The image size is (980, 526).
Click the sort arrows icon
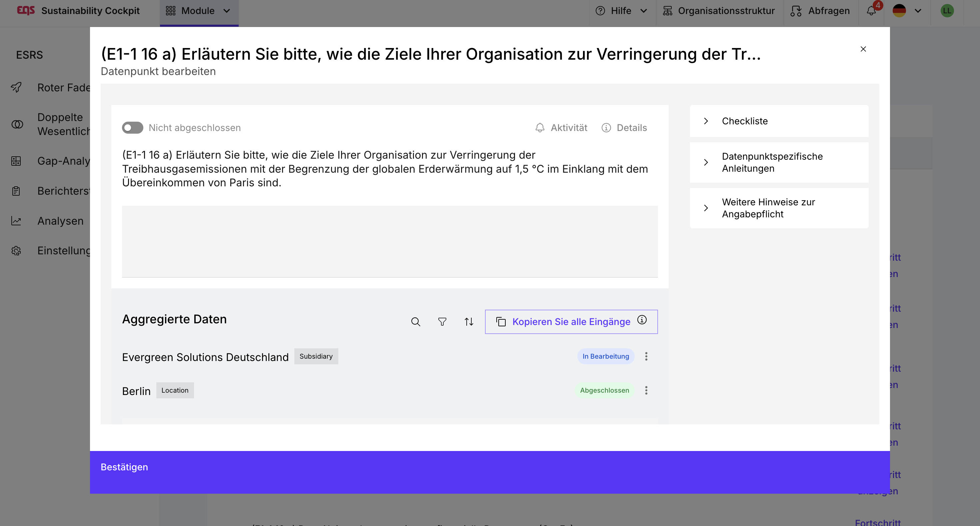click(469, 322)
